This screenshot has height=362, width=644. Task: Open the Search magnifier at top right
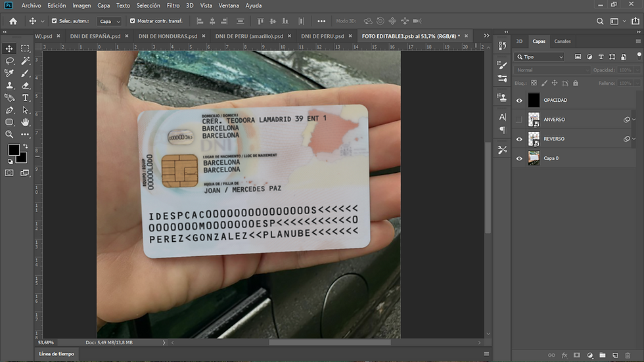(600, 21)
